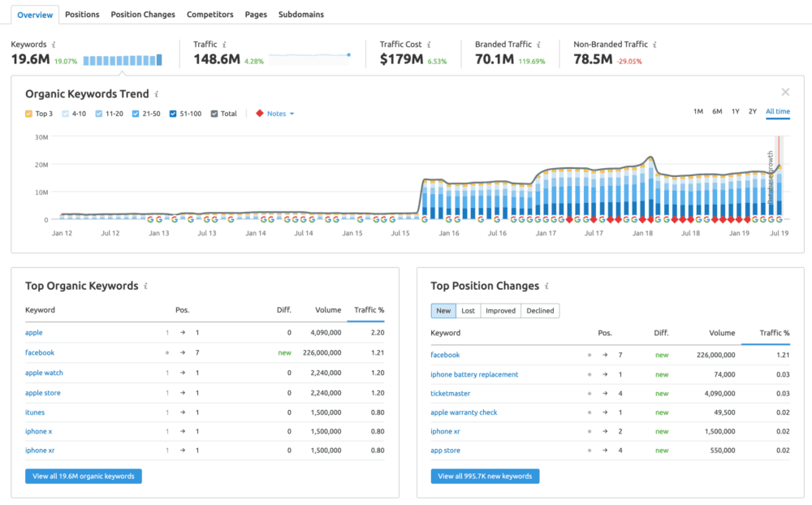Show New position changes
Viewport: 812px width, 505px height.
click(x=443, y=311)
